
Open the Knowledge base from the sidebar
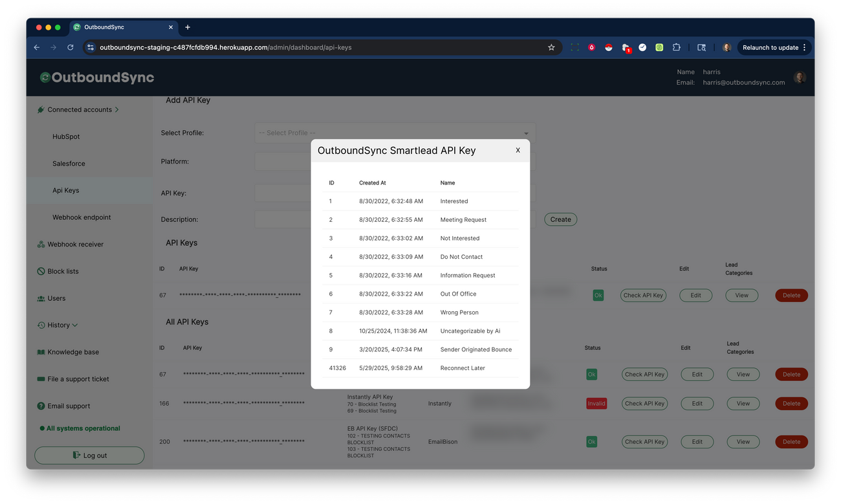[x=72, y=352]
